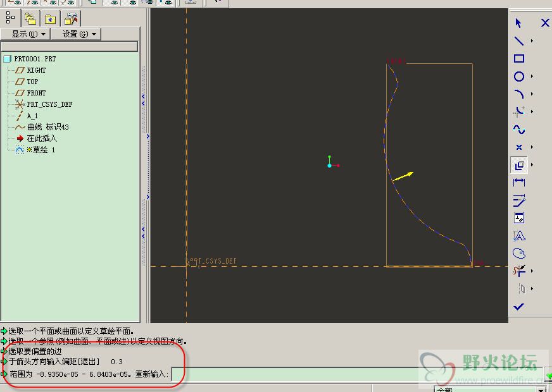
Task: Select the Rectangle sketch tool
Action: (x=519, y=58)
